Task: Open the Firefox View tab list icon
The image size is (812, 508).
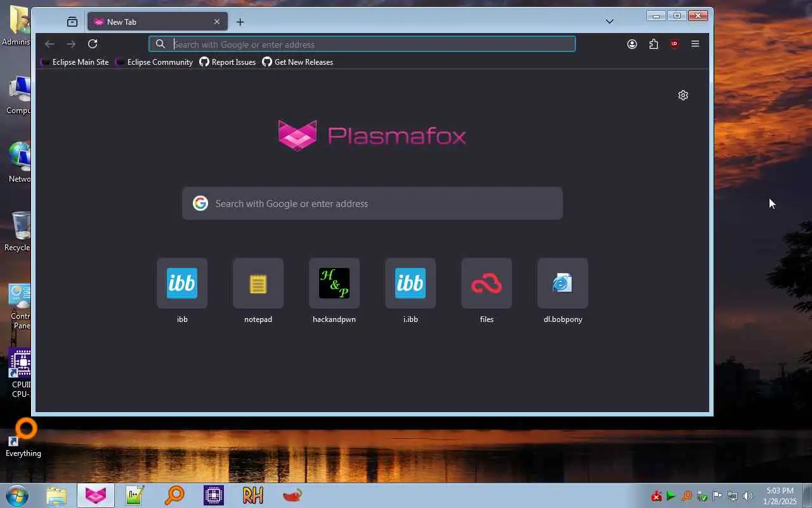Action: click(72, 22)
